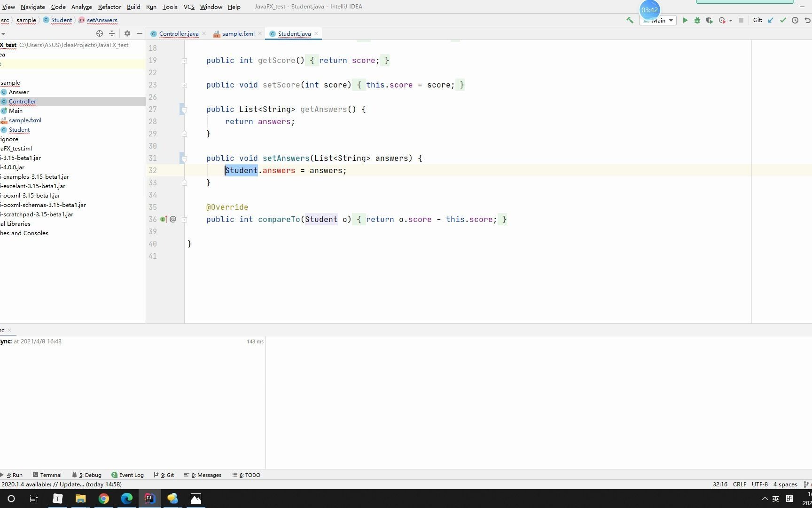Click UTF-8 encoding in status bar
This screenshot has width=812, height=508.
[759, 484]
